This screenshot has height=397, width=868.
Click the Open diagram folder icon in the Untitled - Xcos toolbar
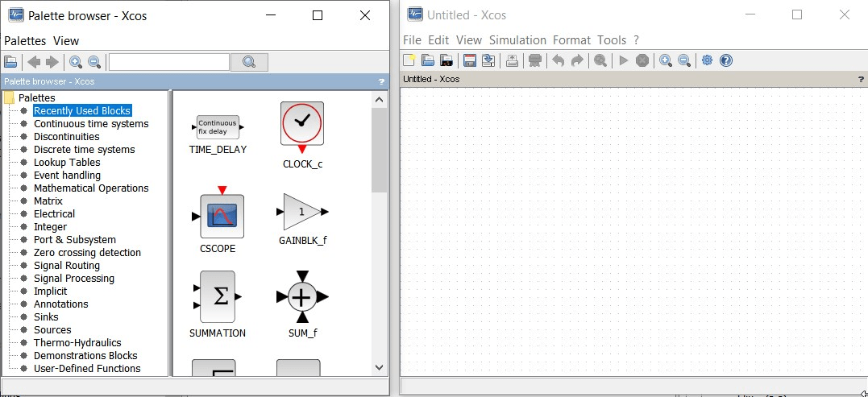coord(427,60)
